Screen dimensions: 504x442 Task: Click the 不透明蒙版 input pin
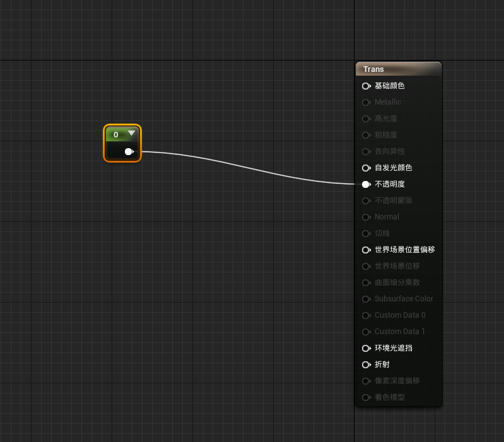click(x=366, y=201)
